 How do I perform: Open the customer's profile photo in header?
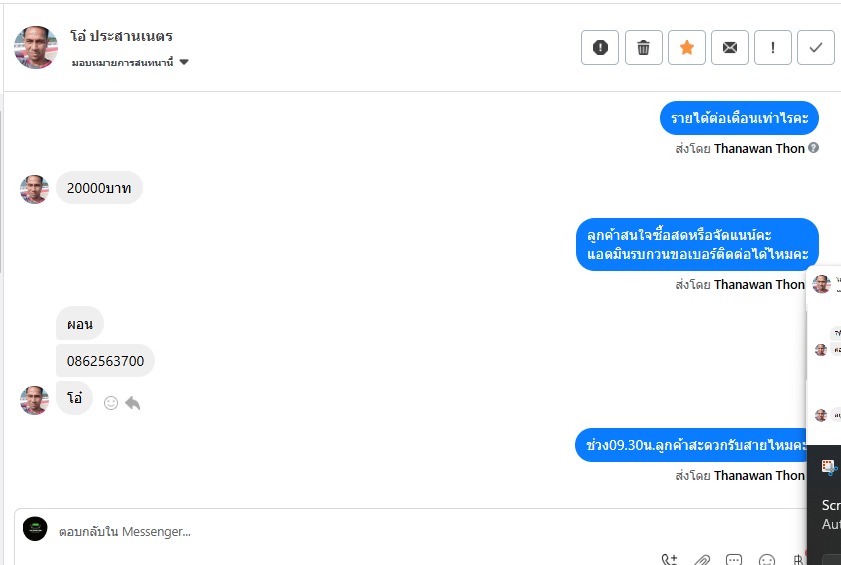(x=36, y=47)
